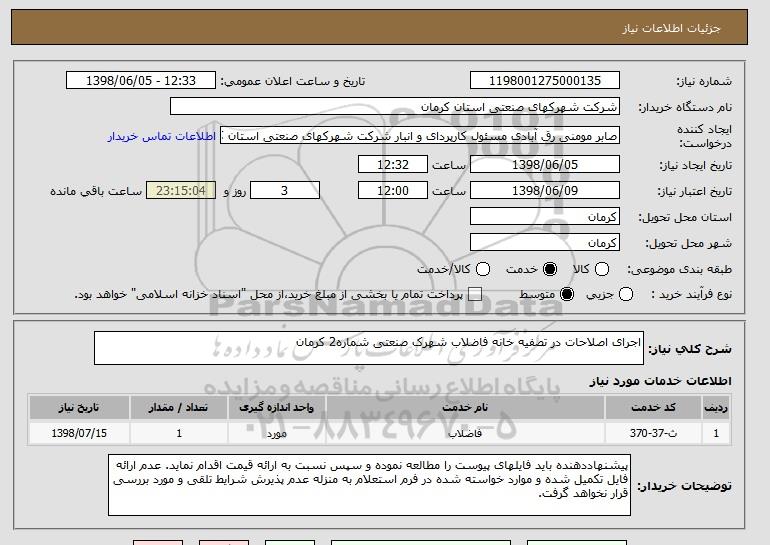This screenshot has width=770, height=545.
Task: Choose the متوسط purchase type radio
Action: pyautogui.click(x=567, y=295)
